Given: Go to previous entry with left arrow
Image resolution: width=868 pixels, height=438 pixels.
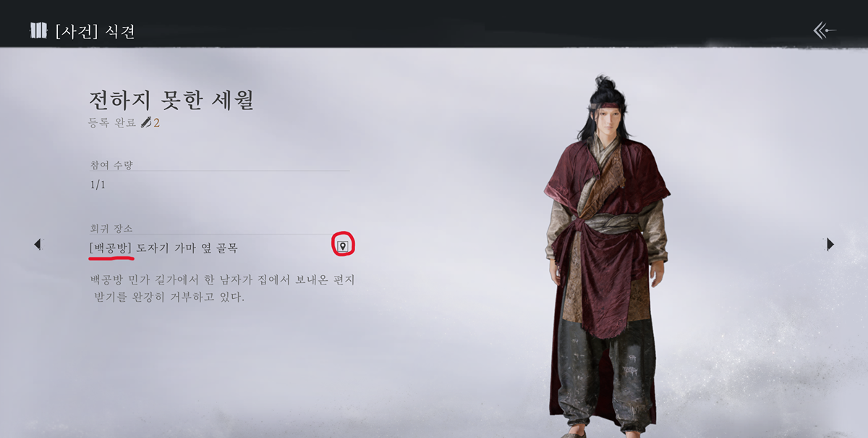Looking at the screenshot, I should (37, 245).
